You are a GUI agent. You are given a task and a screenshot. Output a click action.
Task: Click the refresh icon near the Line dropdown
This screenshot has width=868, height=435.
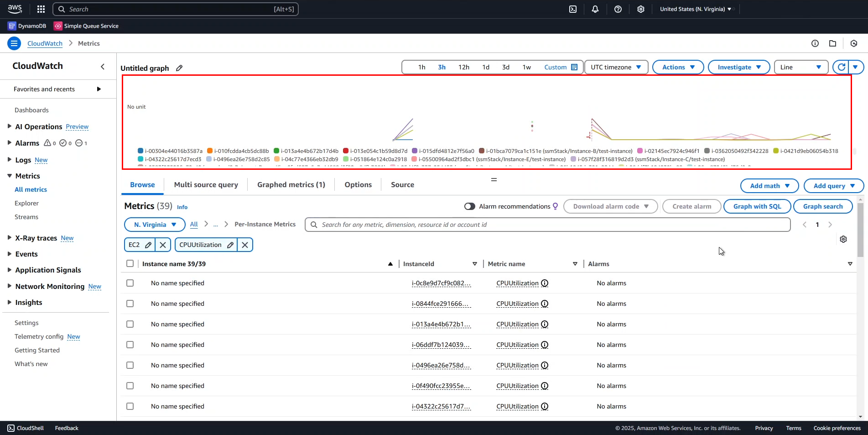click(842, 67)
